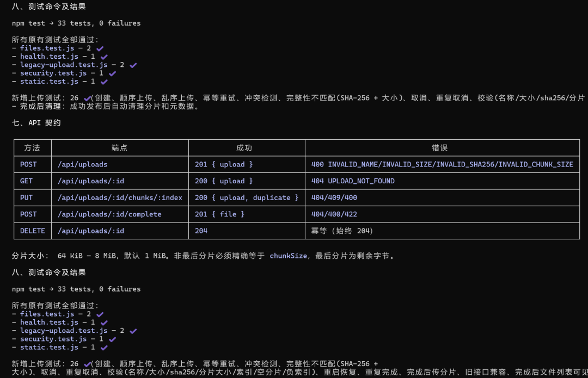Select the "/api/uploads" endpoint cell
This screenshot has height=378, width=588.
120,164
